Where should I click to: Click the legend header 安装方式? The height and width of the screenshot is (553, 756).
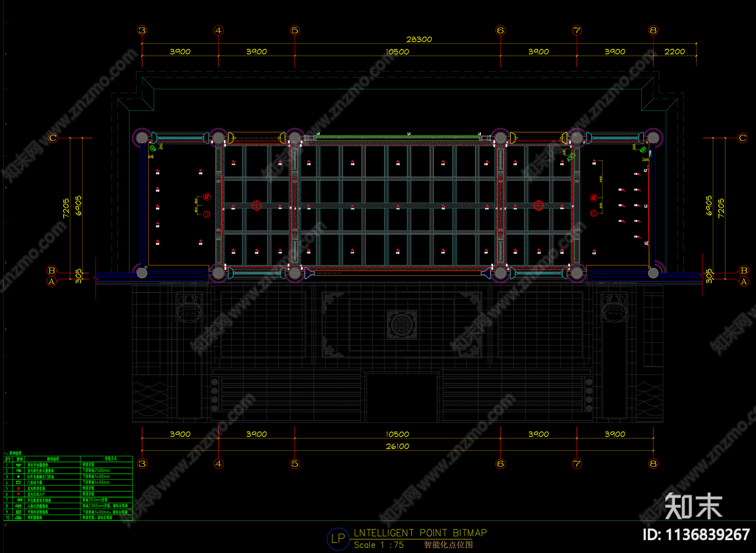click(111, 459)
